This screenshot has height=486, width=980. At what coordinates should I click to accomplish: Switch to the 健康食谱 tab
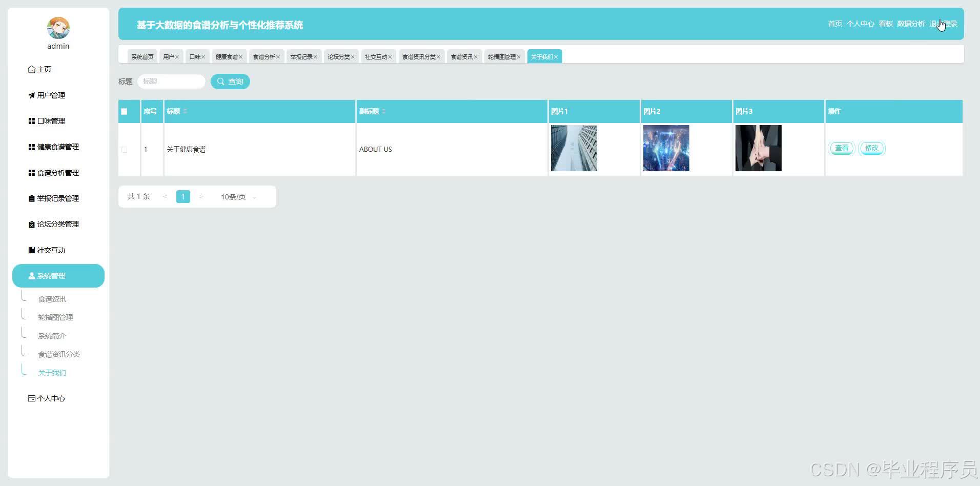(x=227, y=57)
